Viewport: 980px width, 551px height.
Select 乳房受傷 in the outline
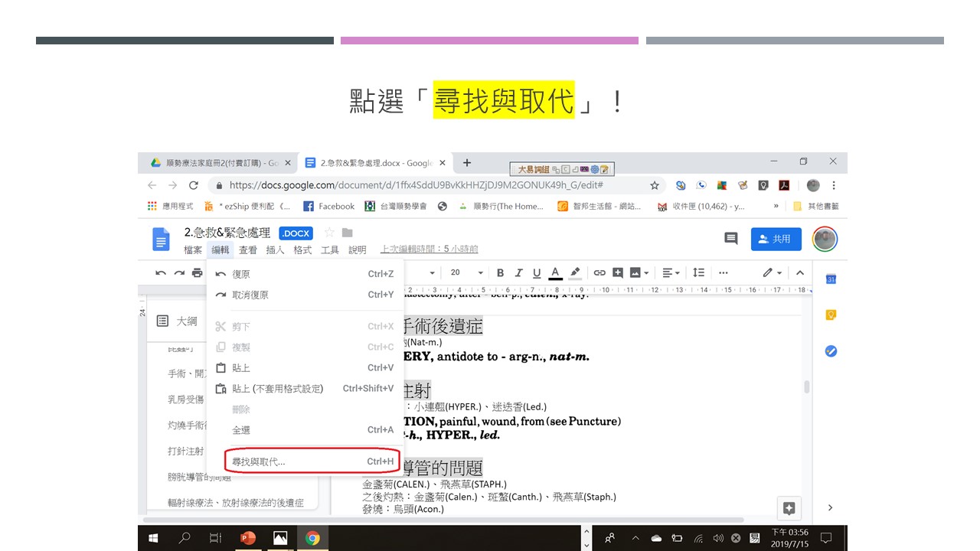coord(186,399)
